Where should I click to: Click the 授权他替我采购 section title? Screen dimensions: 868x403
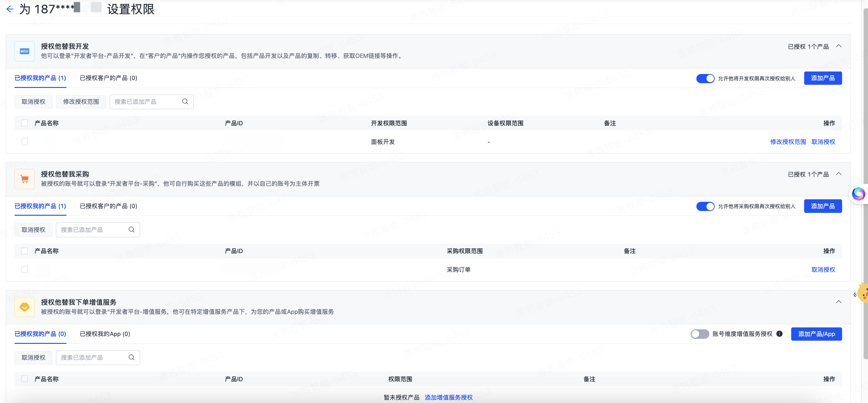tap(65, 174)
